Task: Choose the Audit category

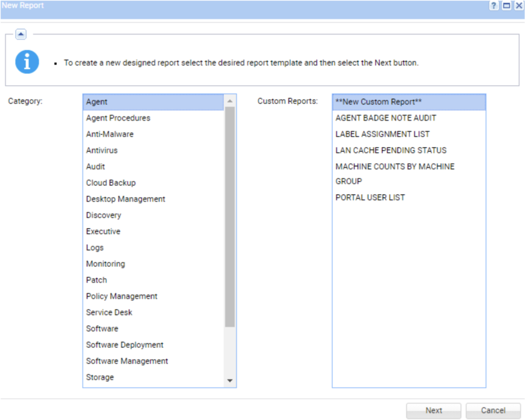Action: pos(94,166)
